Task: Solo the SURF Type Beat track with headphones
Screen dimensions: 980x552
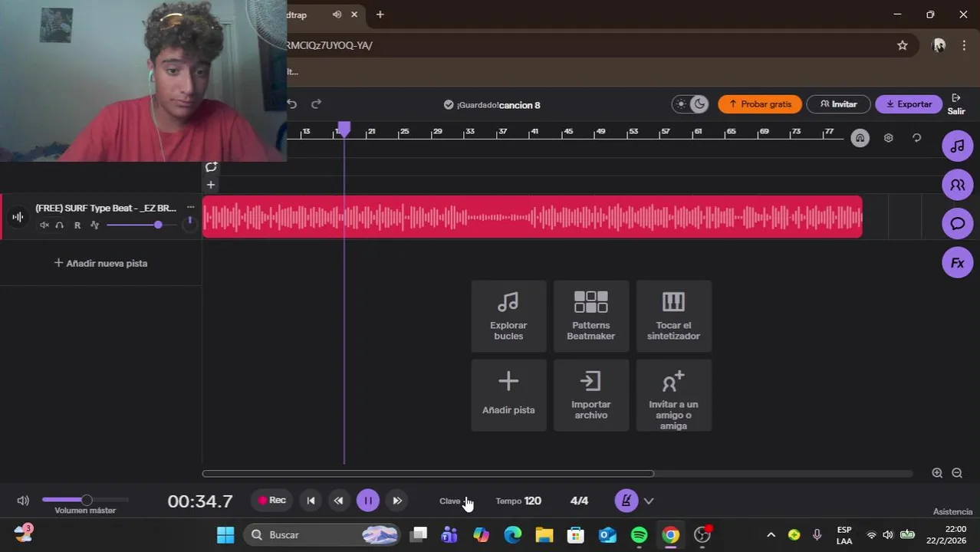Action: [60, 225]
